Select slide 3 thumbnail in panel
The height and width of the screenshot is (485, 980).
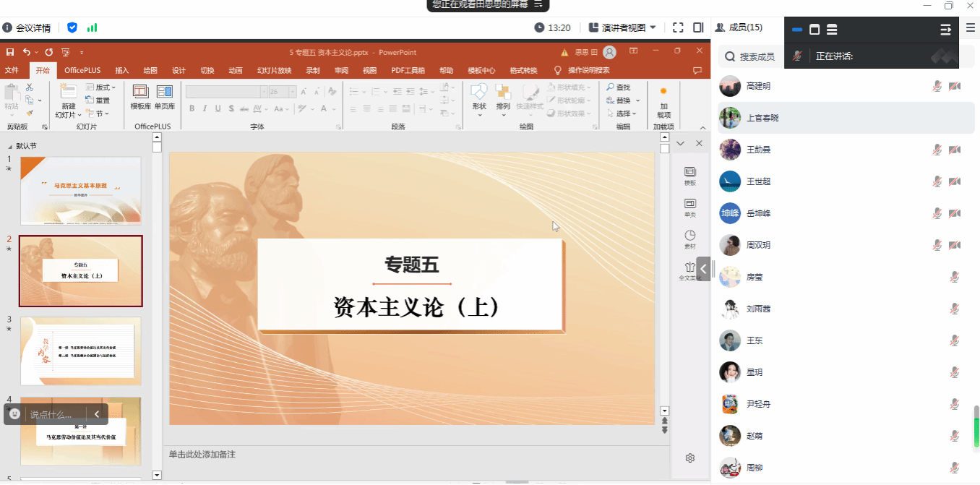81,351
